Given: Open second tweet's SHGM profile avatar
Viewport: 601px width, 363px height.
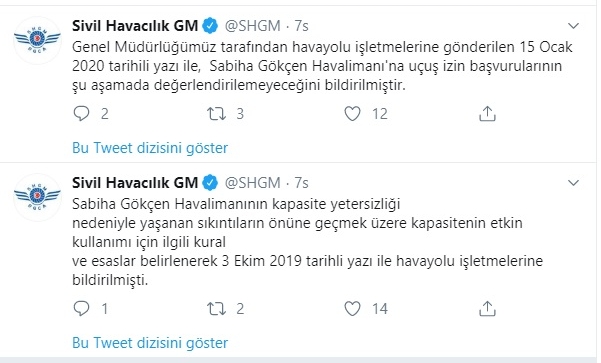Looking at the screenshot, I should click(x=38, y=197).
